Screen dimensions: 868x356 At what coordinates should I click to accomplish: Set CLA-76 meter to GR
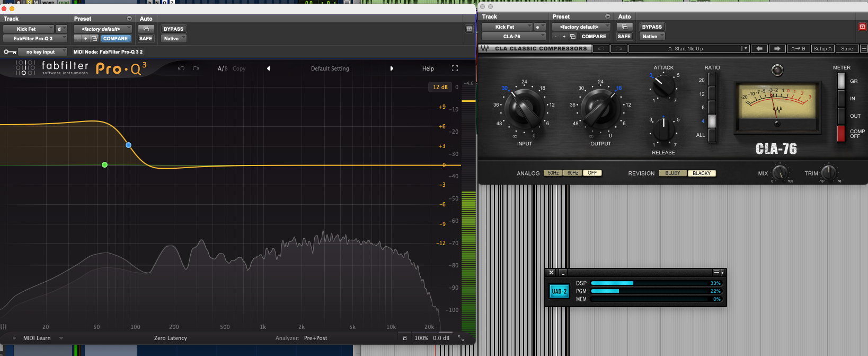(x=842, y=81)
